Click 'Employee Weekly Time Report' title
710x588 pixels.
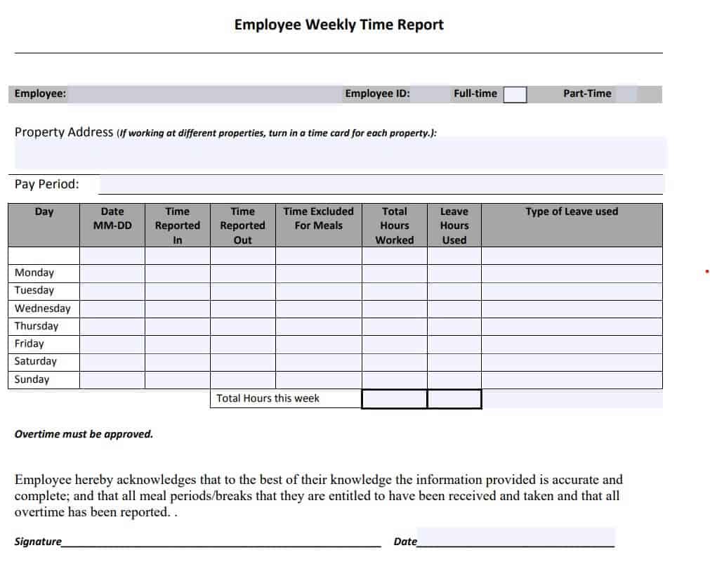click(x=338, y=25)
